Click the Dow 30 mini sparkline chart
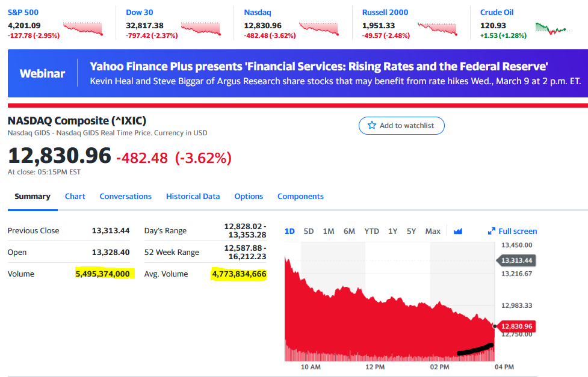Screen dimensions: 588x377 coord(201,29)
